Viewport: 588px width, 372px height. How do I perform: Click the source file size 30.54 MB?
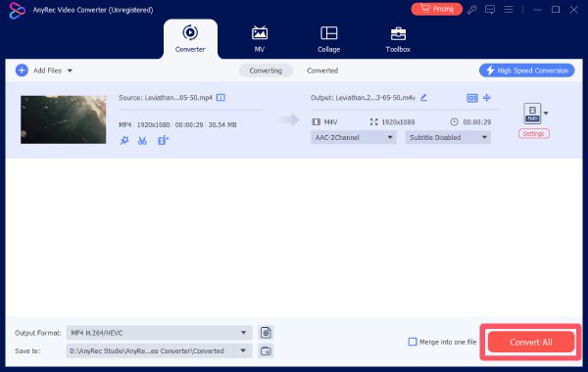point(222,124)
